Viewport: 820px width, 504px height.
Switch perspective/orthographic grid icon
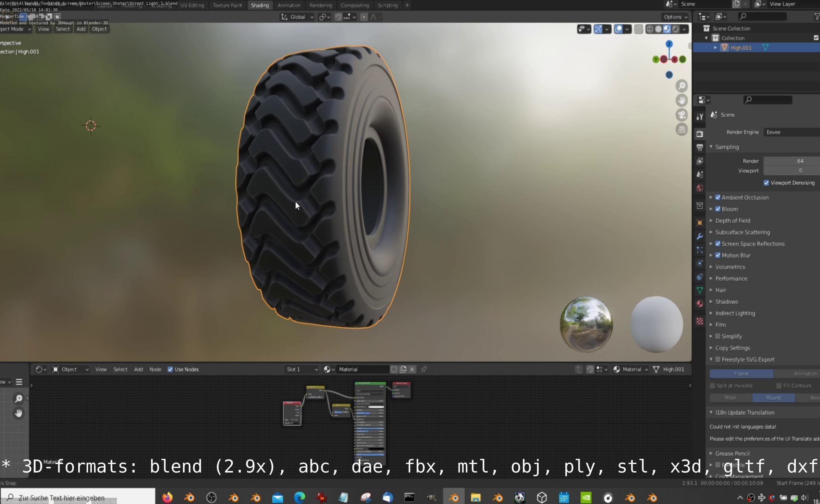click(682, 130)
